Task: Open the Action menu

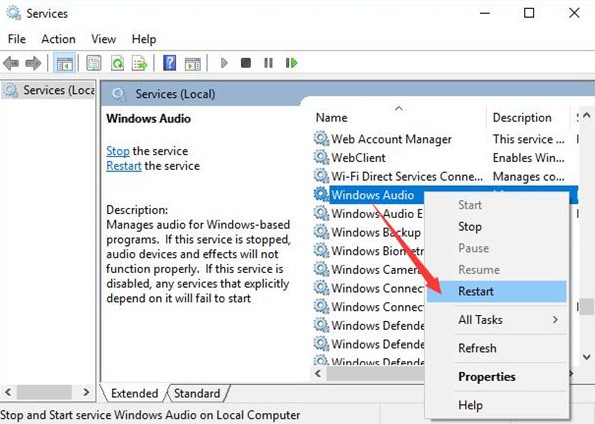Action: pos(58,39)
